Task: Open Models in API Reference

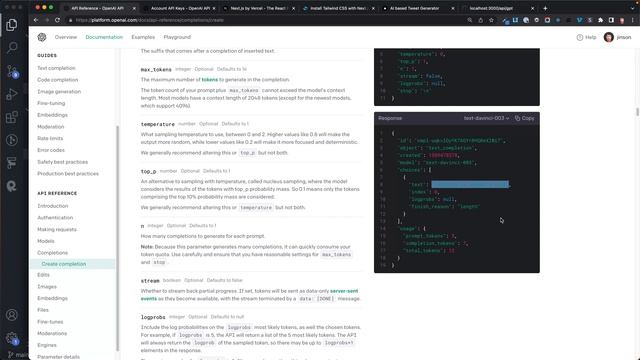Action: [46, 241]
